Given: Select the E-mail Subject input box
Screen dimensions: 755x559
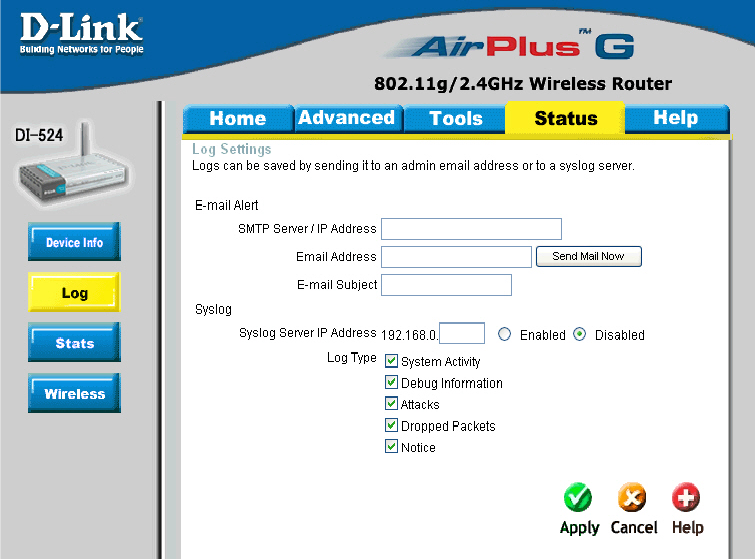Looking at the screenshot, I should coord(446,285).
